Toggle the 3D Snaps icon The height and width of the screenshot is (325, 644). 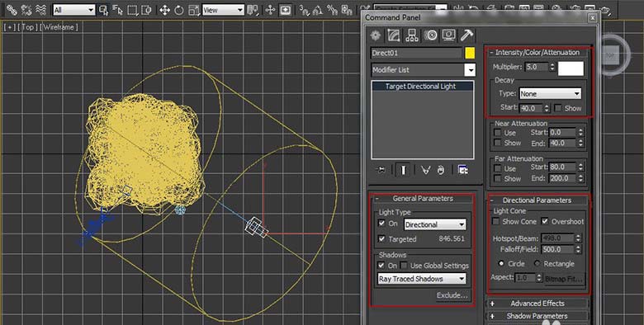[x=304, y=10]
